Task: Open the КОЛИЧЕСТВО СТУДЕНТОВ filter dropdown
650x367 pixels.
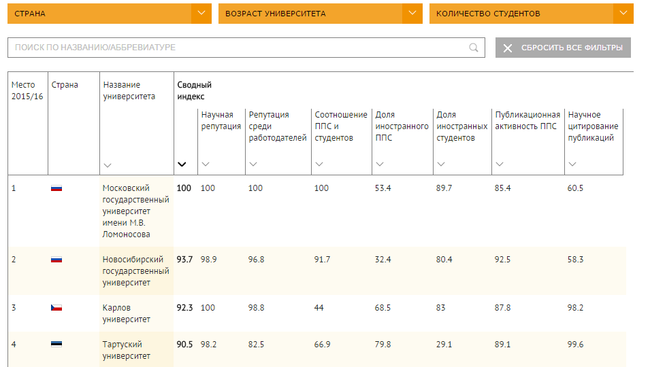Action: (x=531, y=14)
